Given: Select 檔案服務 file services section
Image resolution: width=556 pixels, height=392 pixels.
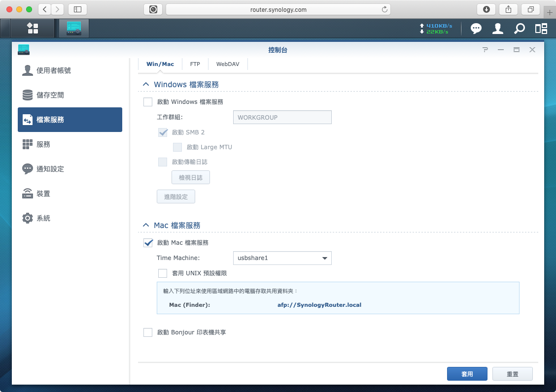Looking at the screenshot, I should (70, 120).
